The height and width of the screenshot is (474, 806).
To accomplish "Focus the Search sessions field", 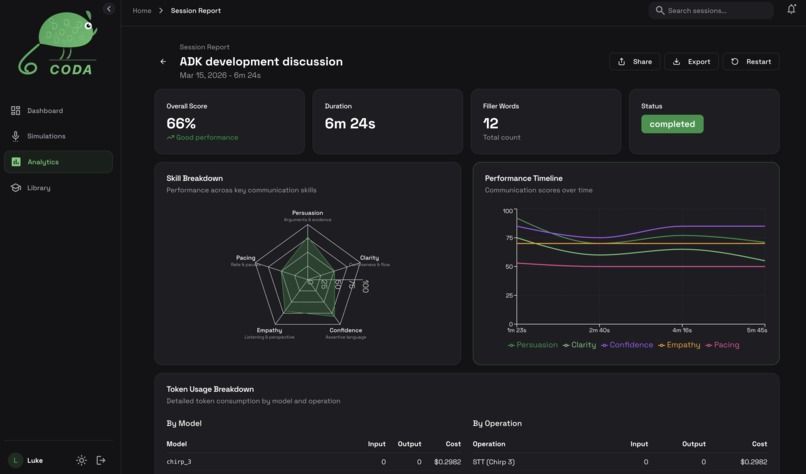I will click(x=711, y=10).
